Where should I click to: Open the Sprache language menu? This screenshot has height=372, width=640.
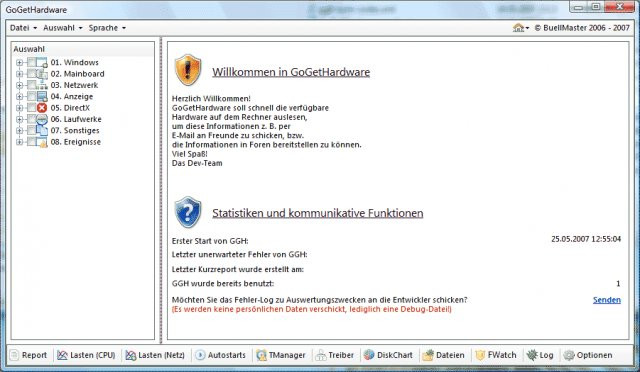(107, 28)
